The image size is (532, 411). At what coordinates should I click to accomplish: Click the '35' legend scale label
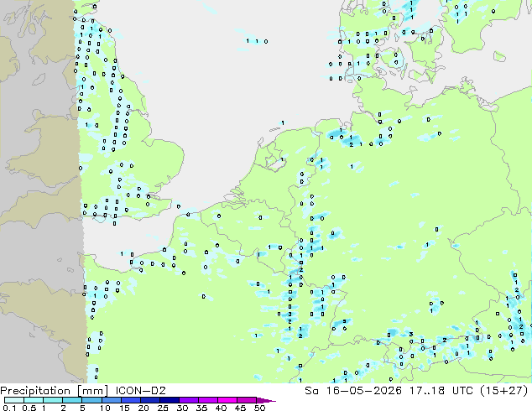[201, 408]
